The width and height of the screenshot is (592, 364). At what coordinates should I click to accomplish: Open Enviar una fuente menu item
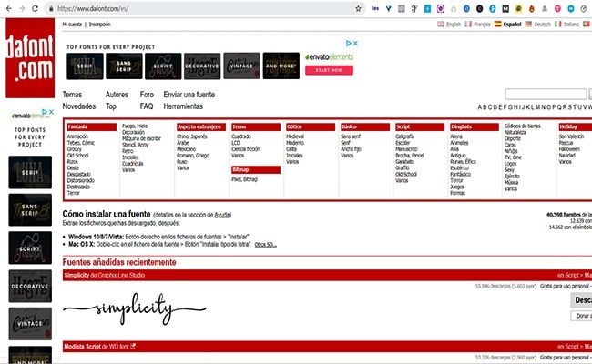point(189,95)
